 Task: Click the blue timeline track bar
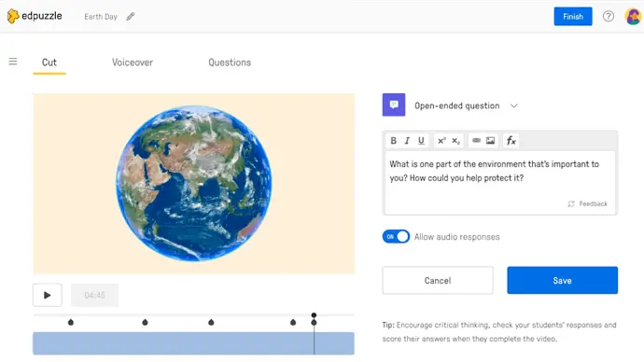click(193, 343)
